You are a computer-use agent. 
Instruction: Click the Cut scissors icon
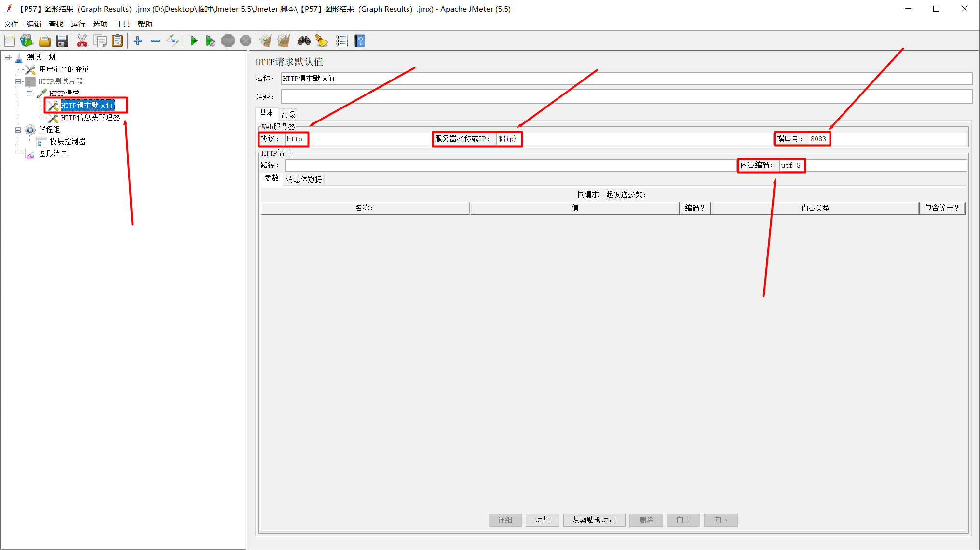[82, 41]
